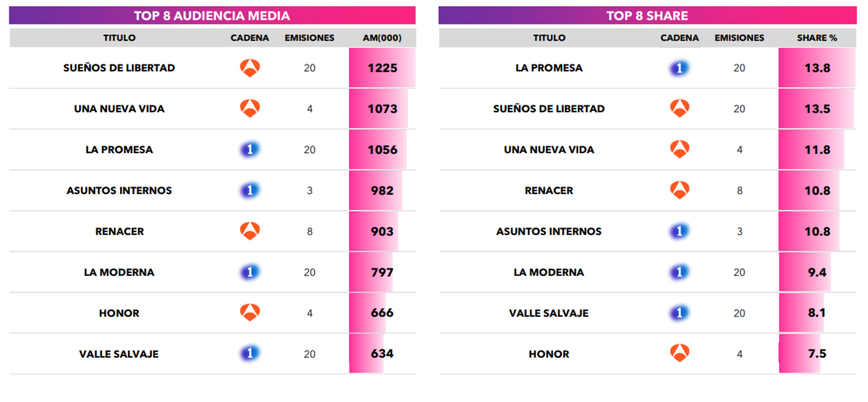Click La 1 logo beside 9.4 share value
868x402 pixels.
pyautogui.click(x=679, y=272)
